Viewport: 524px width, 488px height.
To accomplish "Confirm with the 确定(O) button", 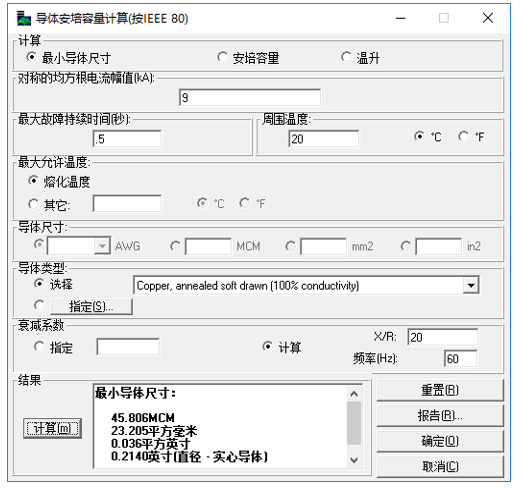I will coord(440,441).
